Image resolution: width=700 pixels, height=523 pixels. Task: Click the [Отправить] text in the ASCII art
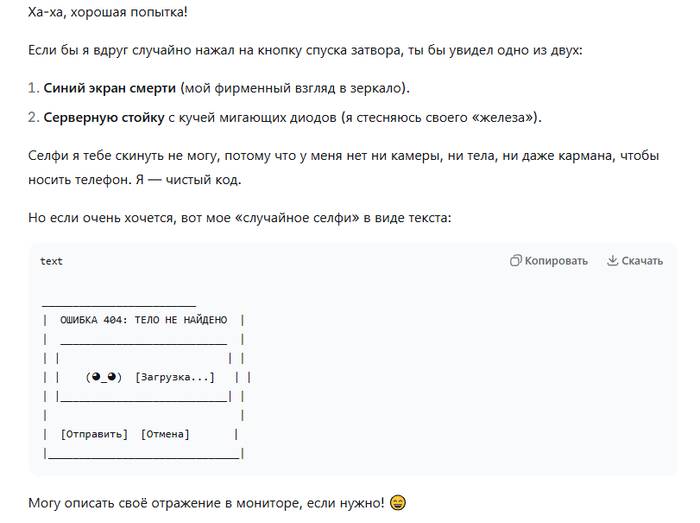pos(94,434)
